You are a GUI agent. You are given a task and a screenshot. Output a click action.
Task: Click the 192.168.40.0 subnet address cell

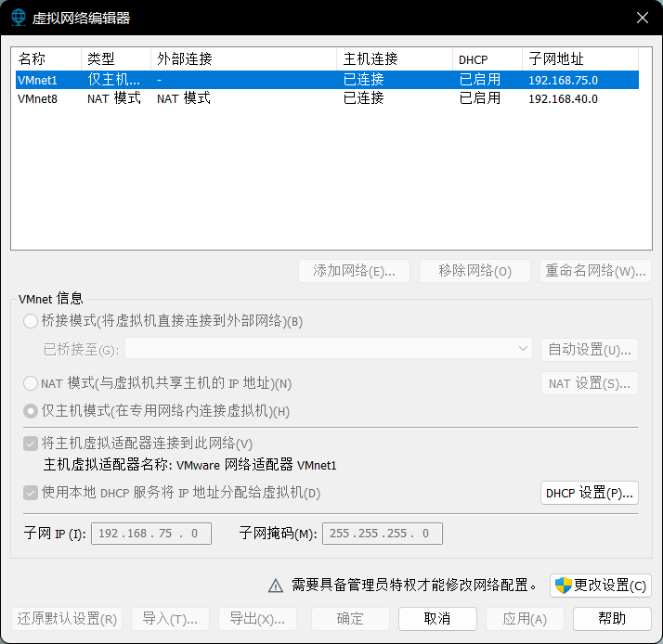click(563, 99)
